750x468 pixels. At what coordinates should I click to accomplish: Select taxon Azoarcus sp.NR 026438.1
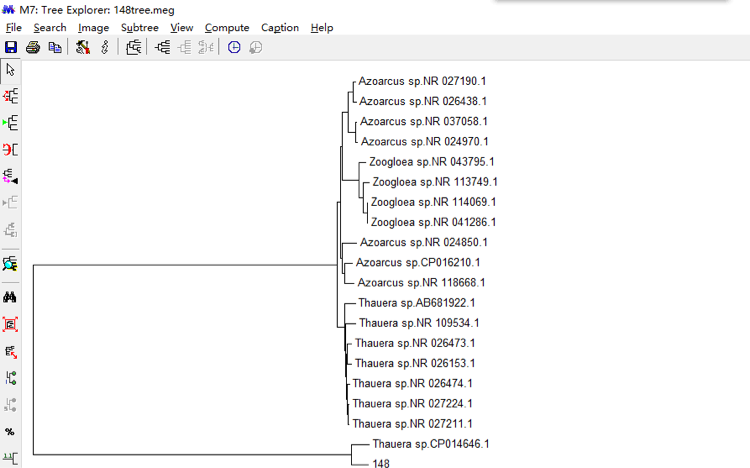(423, 101)
